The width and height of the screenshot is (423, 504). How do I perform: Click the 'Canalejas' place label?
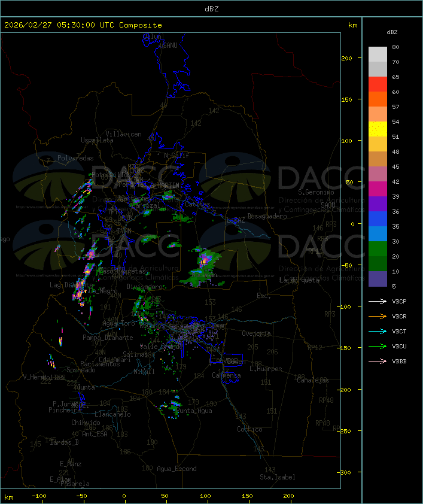[313, 380]
